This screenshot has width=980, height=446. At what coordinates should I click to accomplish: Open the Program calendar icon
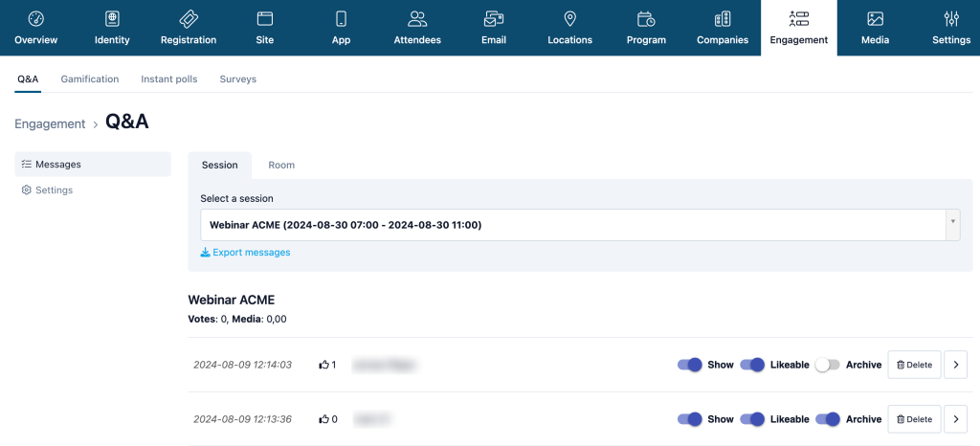click(646, 19)
